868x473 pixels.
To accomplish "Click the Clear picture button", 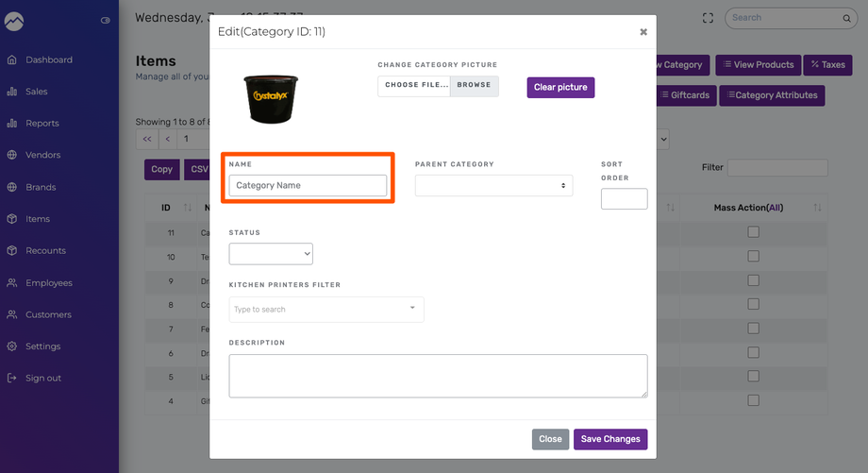I will [560, 88].
